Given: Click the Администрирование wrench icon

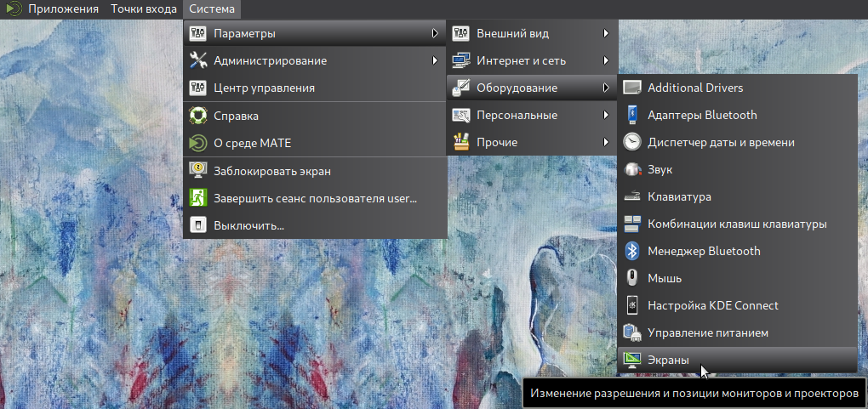Looking at the screenshot, I should pos(198,61).
